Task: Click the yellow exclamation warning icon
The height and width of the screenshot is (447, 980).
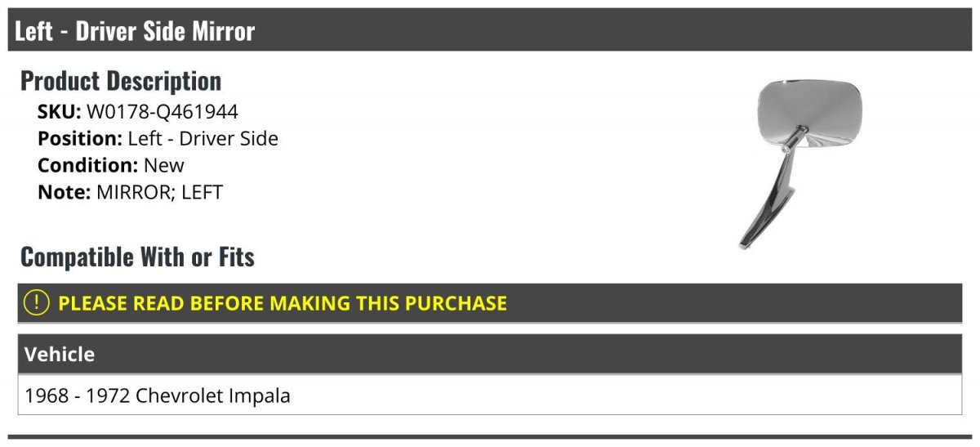Action: tap(37, 303)
